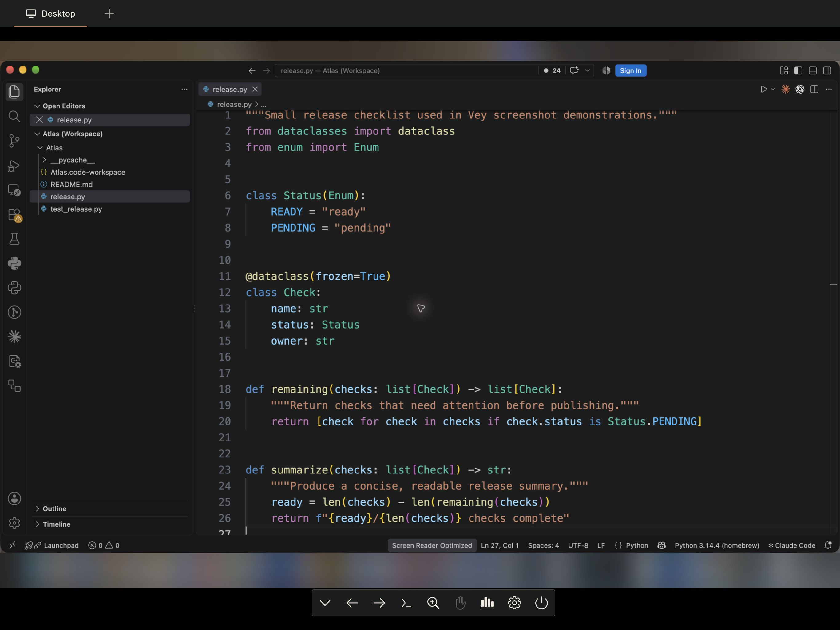Split the editor right
The width and height of the screenshot is (840, 630).
[x=814, y=89]
